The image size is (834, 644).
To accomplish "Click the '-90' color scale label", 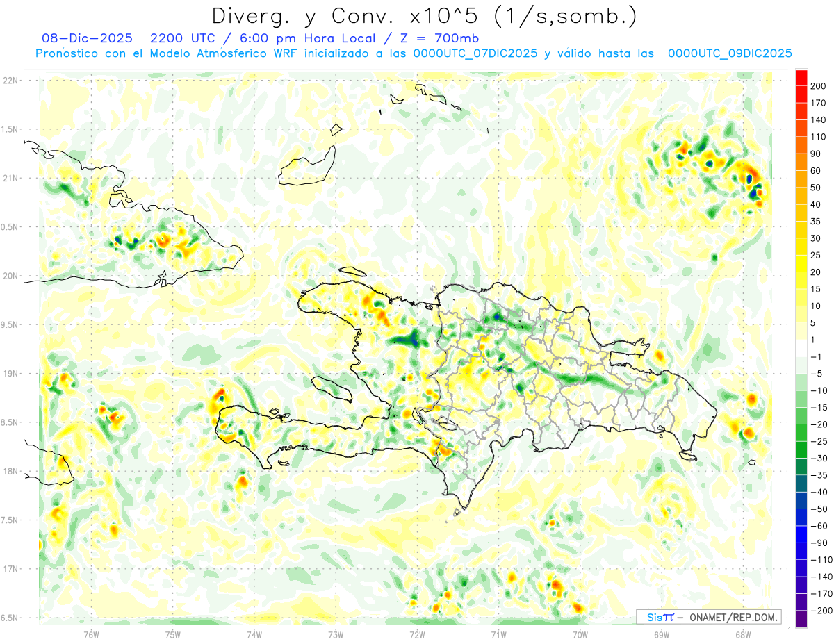I will 819,543.
